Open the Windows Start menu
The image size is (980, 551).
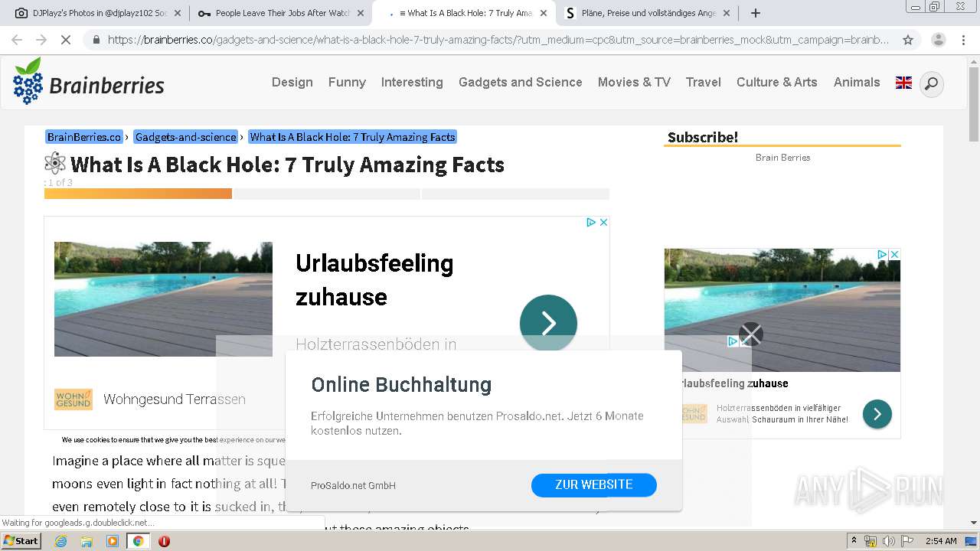coord(21,541)
